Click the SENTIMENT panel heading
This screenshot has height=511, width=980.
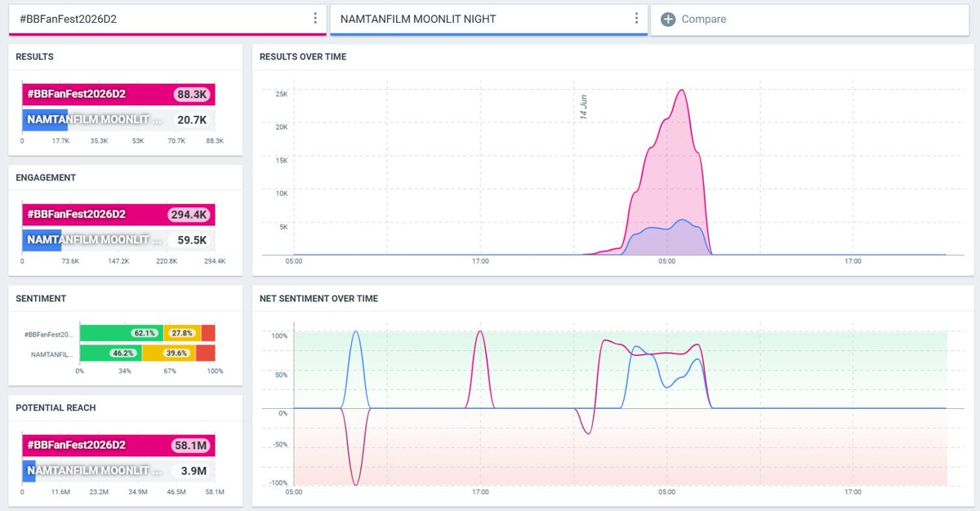click(x=41, y=299)
